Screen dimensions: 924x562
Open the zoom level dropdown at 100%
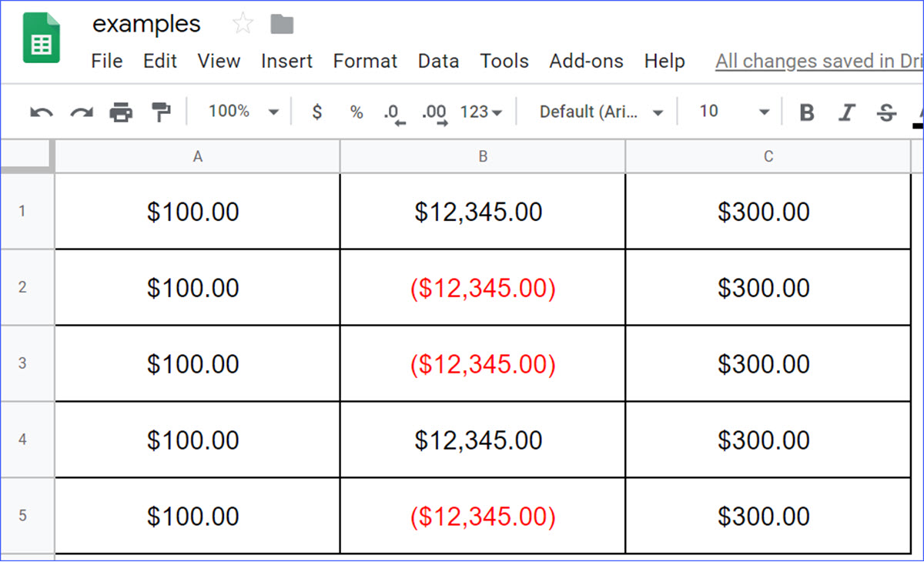pyautogui.click(x=243, y=111)
